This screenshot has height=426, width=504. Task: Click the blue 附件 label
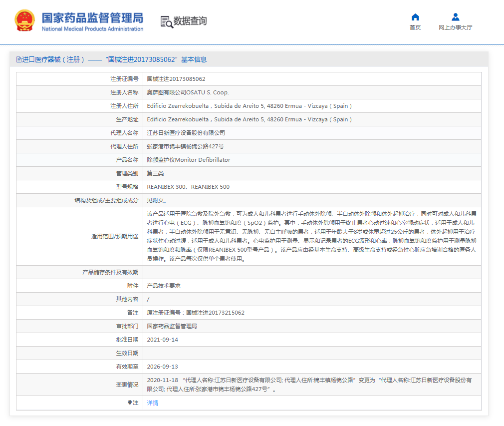[x=132, y=286]
